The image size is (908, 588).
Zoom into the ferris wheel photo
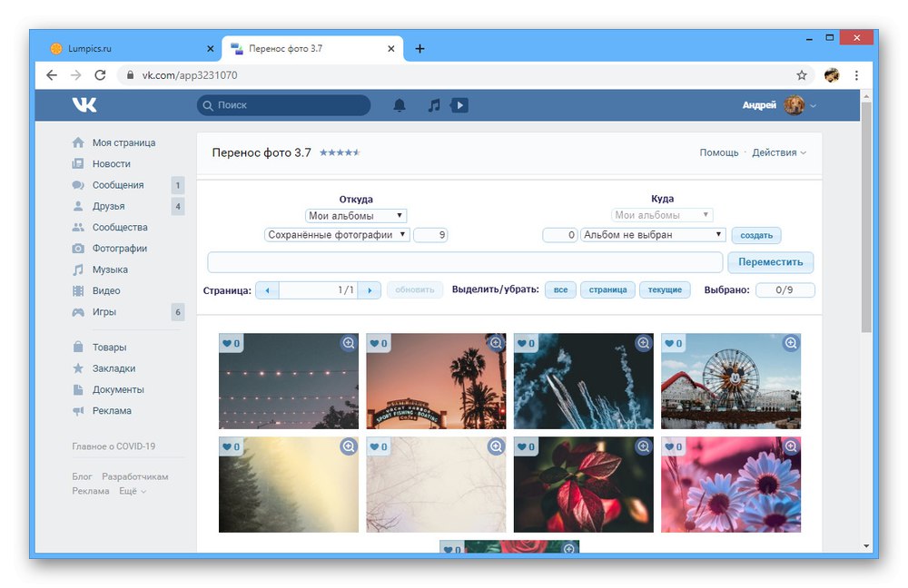click(x=791, y=343)
